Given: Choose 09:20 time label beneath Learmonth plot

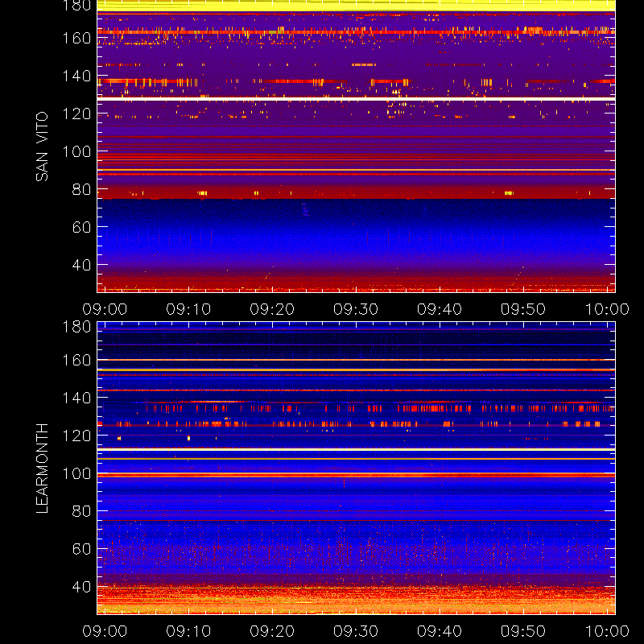Looking at the screenshot, I should pos(272,631).
